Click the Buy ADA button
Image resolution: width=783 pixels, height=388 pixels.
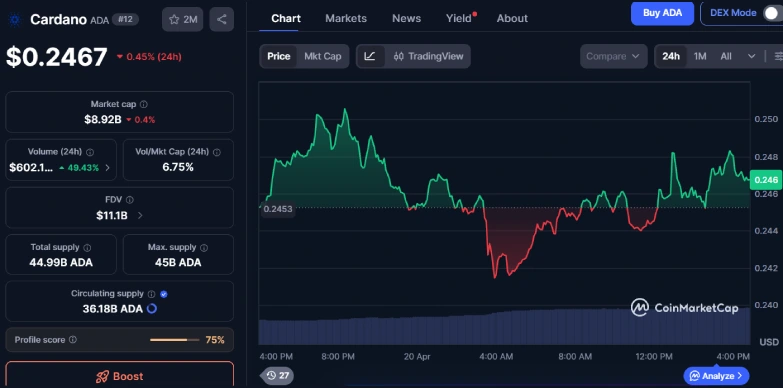click(662, 13)
